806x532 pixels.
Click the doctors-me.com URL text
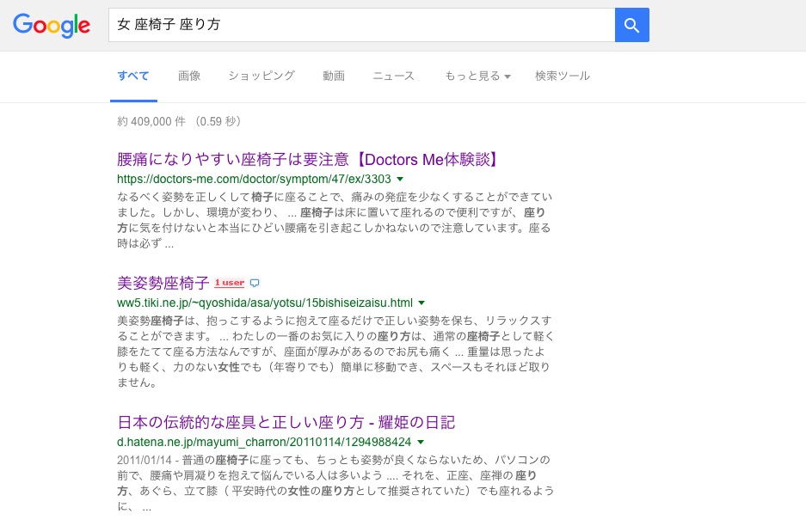(254, 180)
